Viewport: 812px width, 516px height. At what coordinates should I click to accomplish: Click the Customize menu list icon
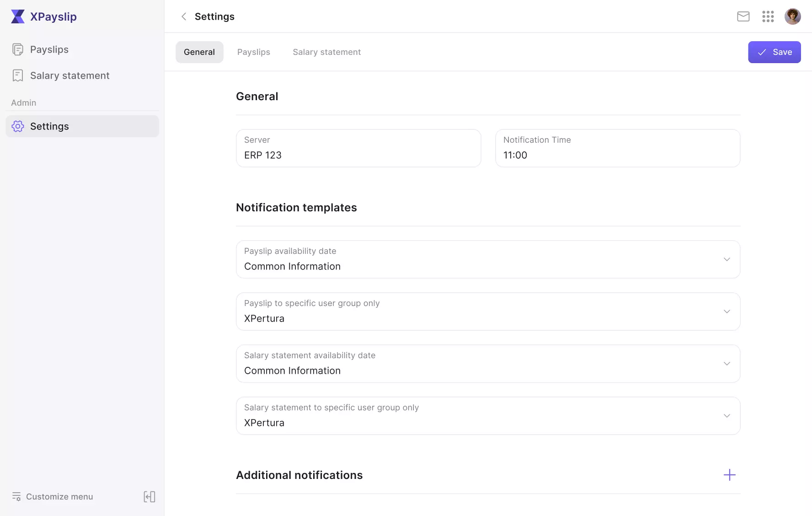[16, 497]
